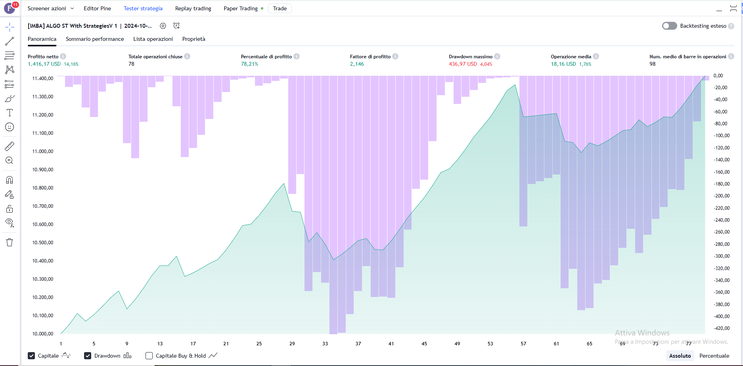The image size is (743, 366).
Task: Click the trash remove objects icon
Action: 9,242
